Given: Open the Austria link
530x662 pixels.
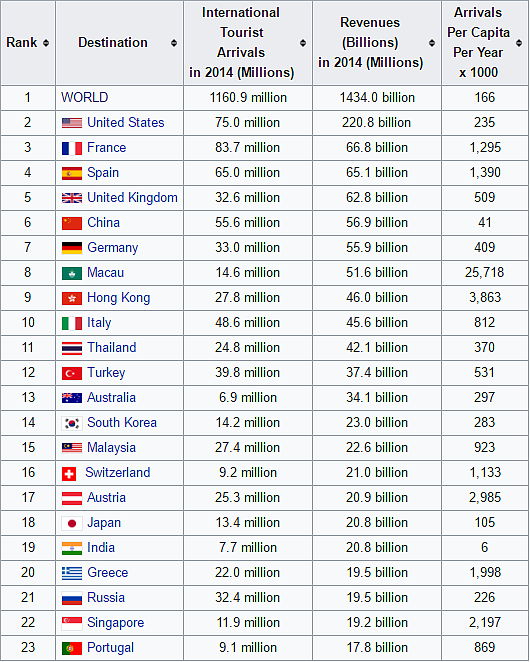Looking at the screenshot, I should pyautogui.click(x=106, y=497).
